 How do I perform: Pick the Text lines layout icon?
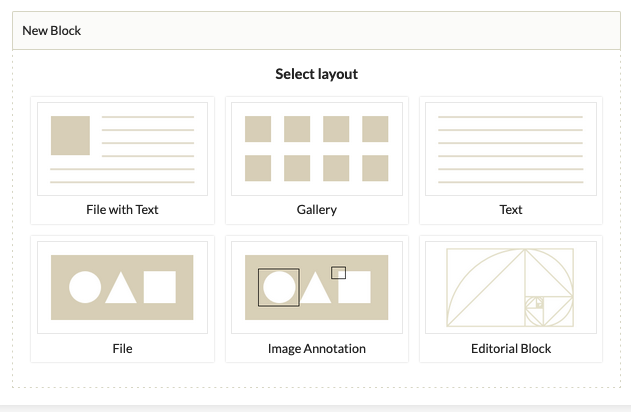tap(511, 149)
